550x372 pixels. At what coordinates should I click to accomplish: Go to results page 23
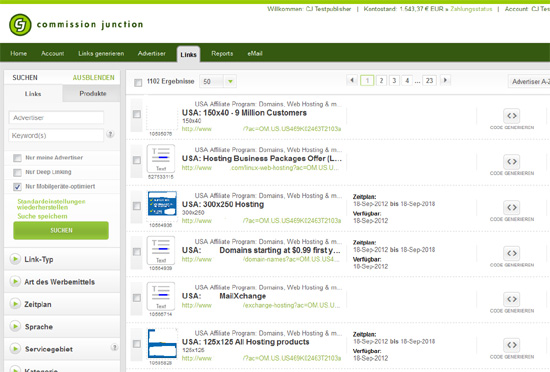(429, 81)
